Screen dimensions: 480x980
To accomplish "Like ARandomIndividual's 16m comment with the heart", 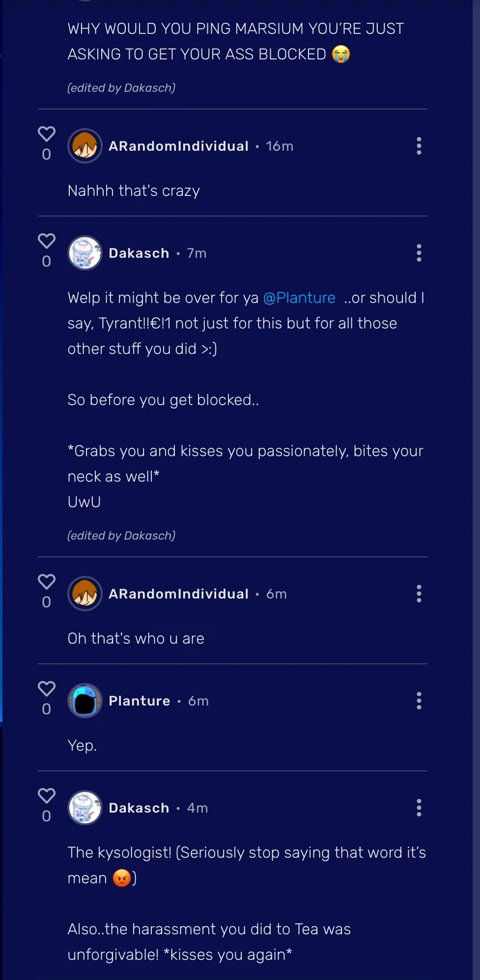I will (46, 134).
